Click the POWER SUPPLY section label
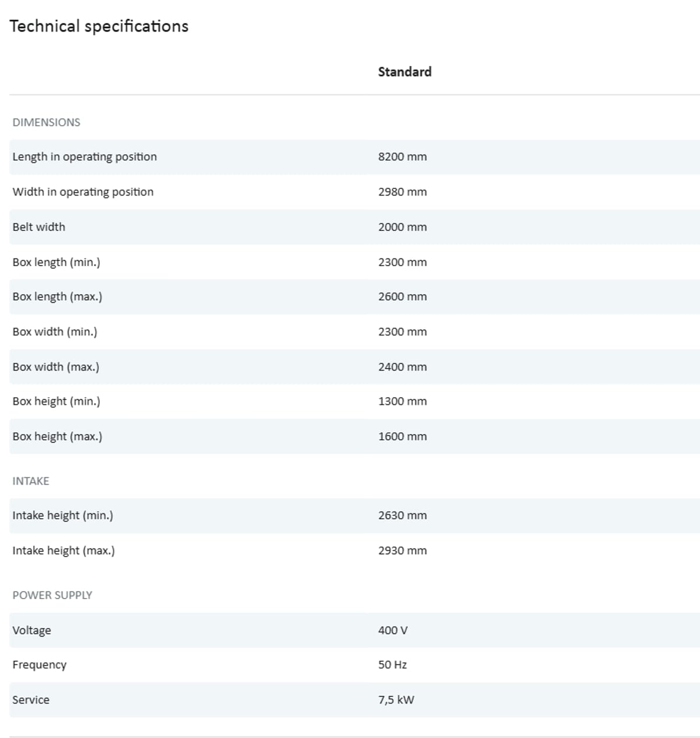Image resolution: width=700 pixels, height=738 pixels. pos(52,596)
